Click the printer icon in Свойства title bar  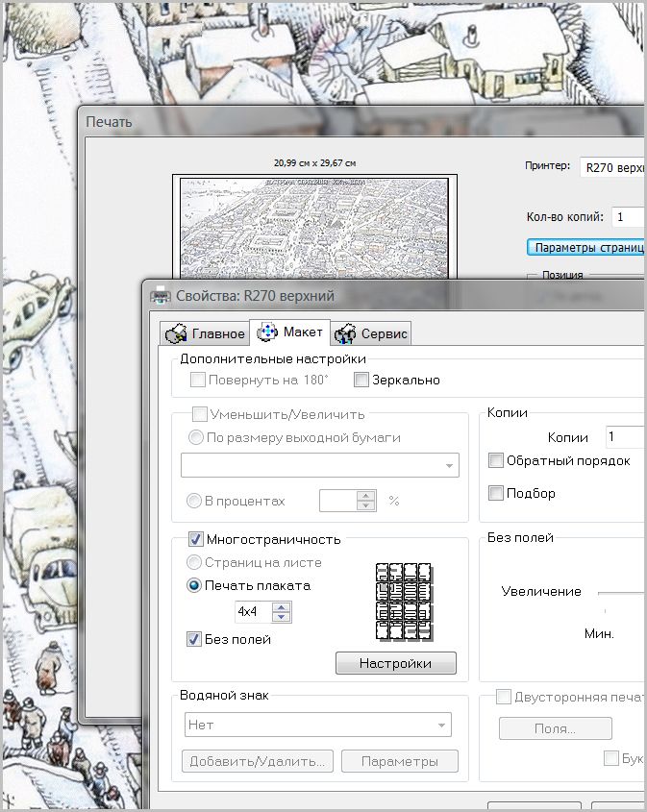(160, 295)
